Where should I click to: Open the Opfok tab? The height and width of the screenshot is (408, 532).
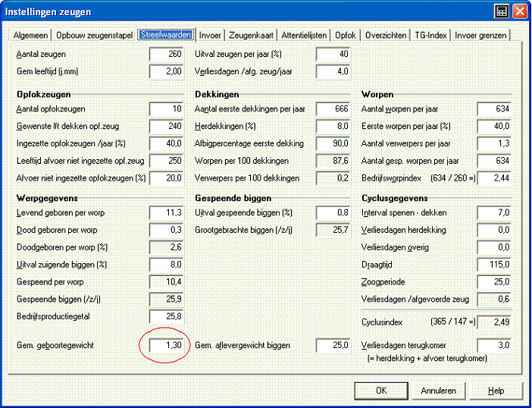click(346, 36)
